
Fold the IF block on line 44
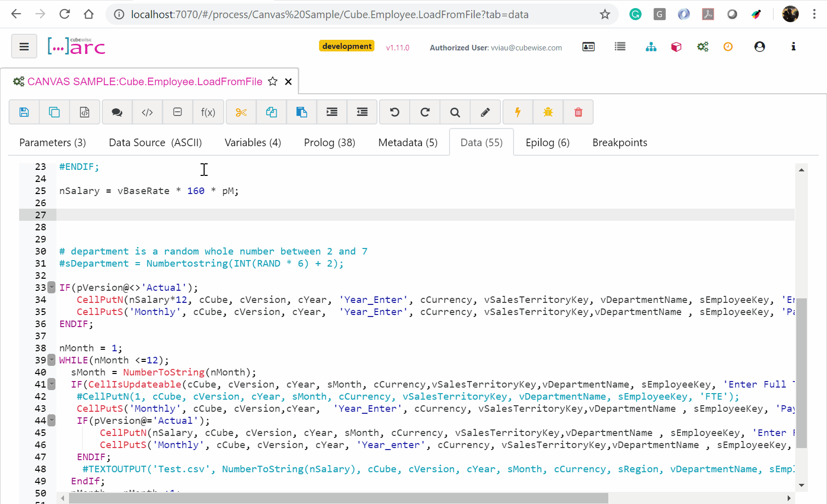[x=51, y=421]
